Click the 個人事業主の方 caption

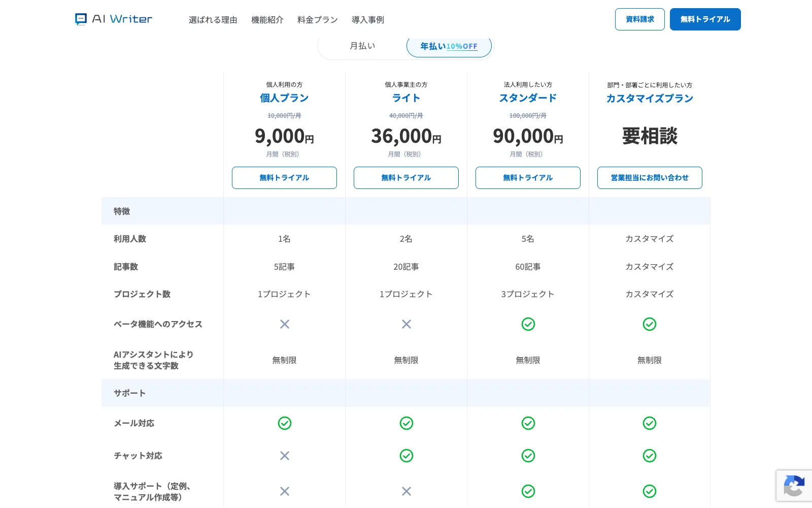pyautogui.click(x=407, y=85)
